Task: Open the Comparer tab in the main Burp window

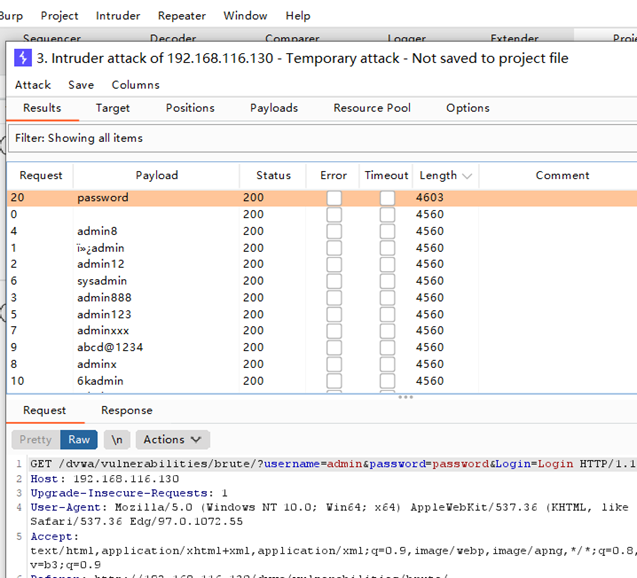Action: [292, 38]
